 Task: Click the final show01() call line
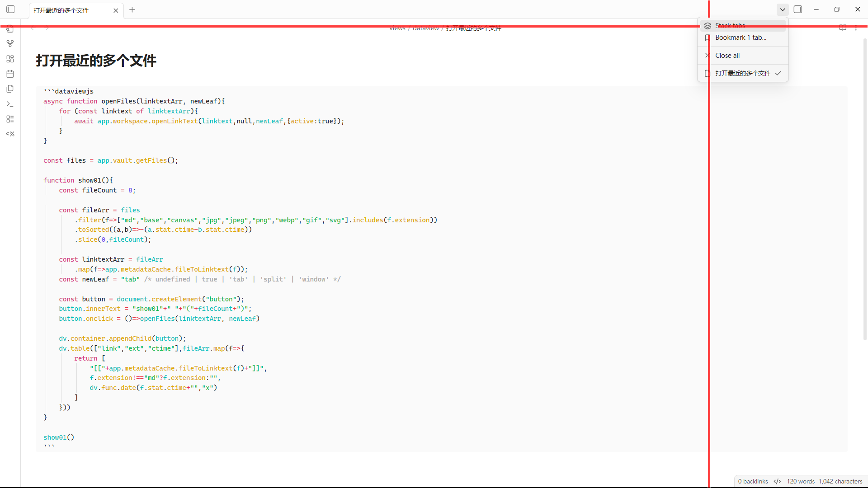point(59,437)
